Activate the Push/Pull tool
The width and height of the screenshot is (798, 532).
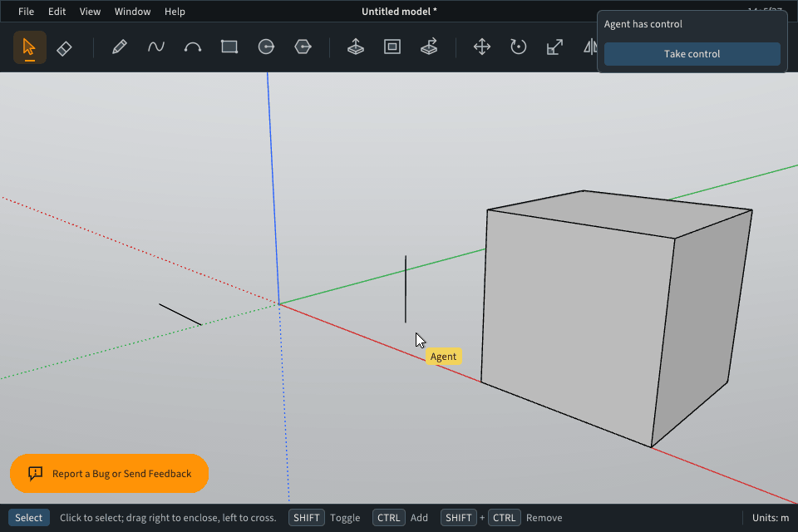point(355,47)
